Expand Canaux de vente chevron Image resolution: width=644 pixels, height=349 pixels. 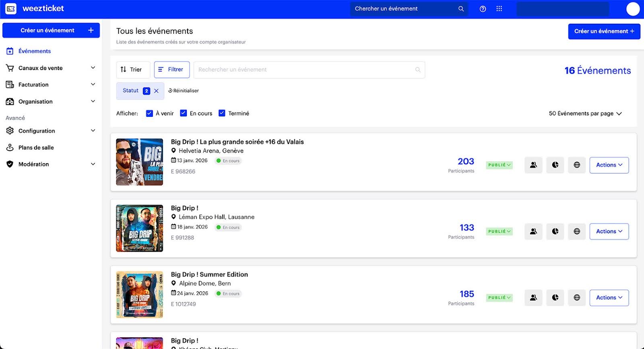(x=93, y=68)
